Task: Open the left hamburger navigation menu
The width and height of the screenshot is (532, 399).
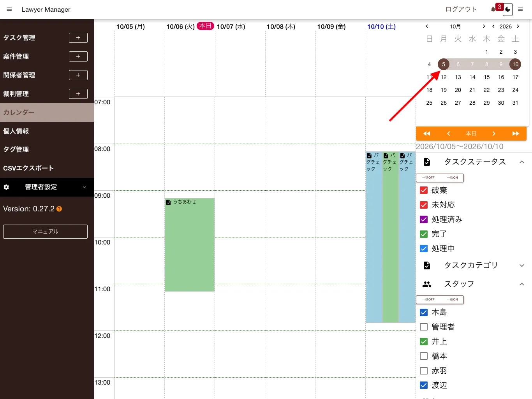Action: pos(9,9)
